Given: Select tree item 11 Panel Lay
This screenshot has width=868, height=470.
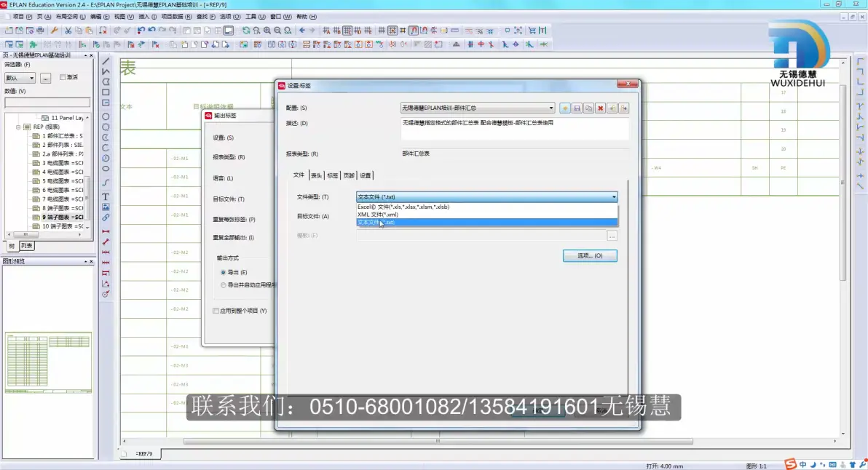Looking at the screenshot, I should click(62, 118).
